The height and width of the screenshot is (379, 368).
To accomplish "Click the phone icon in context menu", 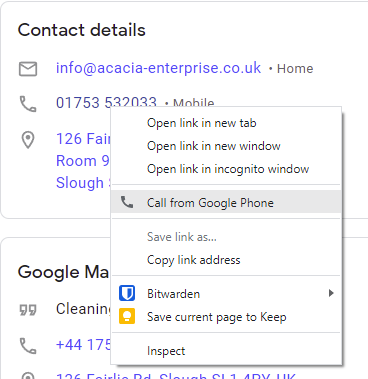I will (127, 202).
